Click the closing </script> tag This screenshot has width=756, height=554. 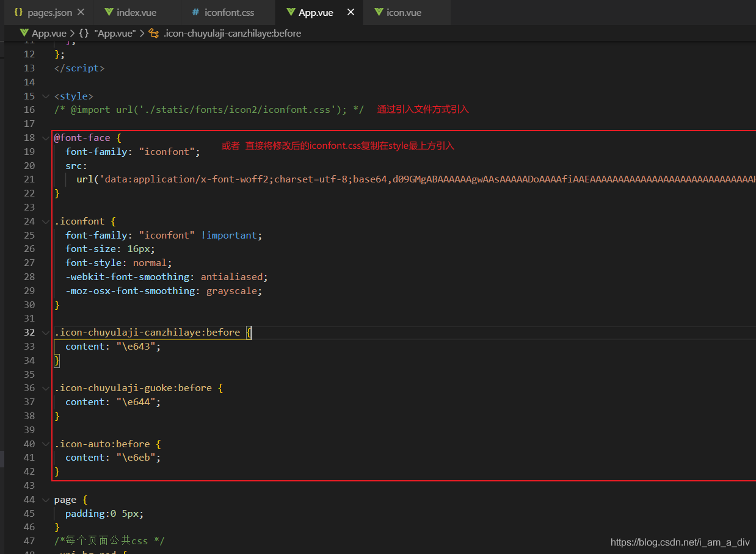click(79, 68)
